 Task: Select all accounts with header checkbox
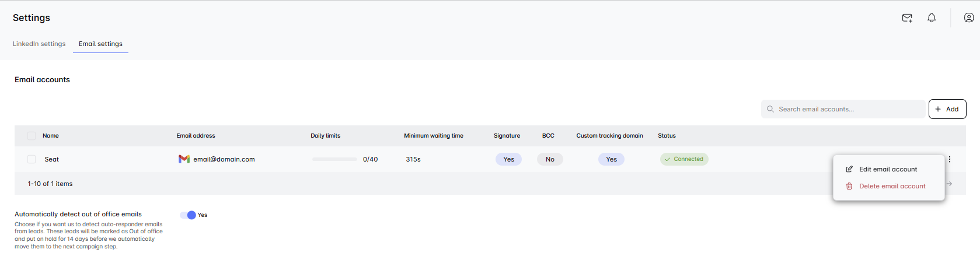(x=32, y=136)
